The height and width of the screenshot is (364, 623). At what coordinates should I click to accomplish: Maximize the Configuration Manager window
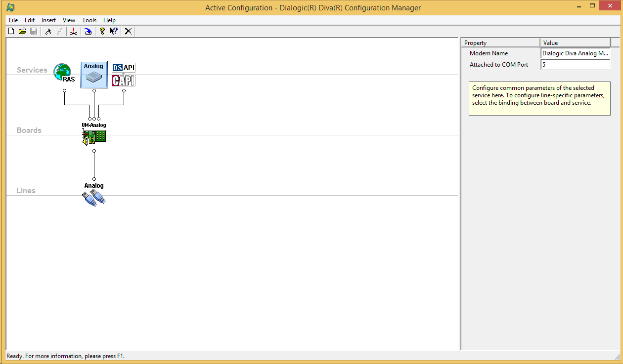(593, 6)
